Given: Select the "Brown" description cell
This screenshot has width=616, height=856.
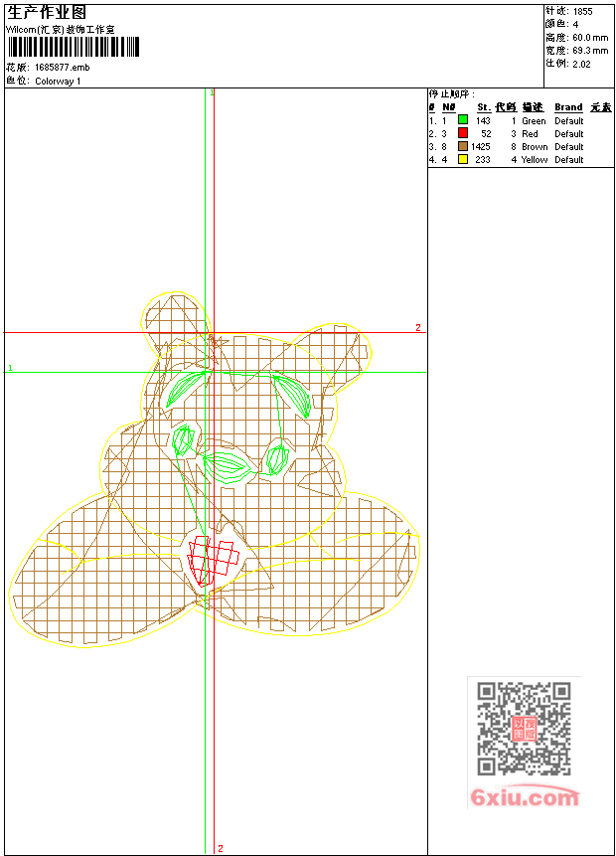Looking at the screenshot, I should pos(535,147).
